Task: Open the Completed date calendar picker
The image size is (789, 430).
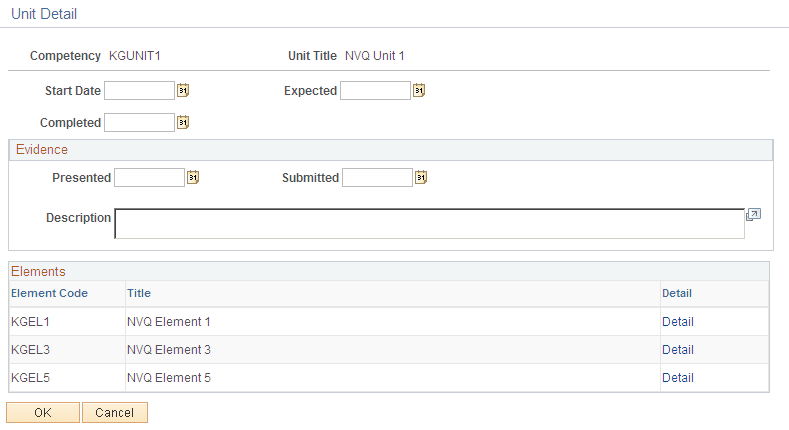Action: point(183,123)
